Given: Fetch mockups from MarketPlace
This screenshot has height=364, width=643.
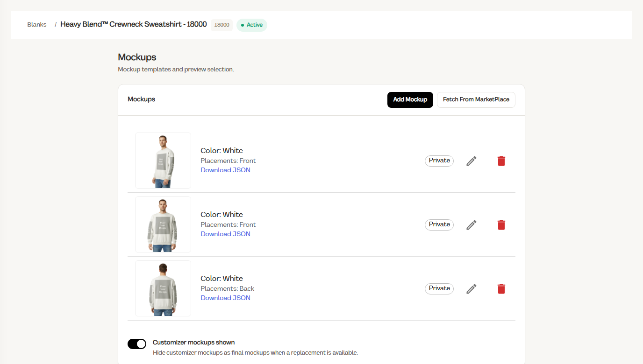Looking at the screenshot, I should 476,100.
